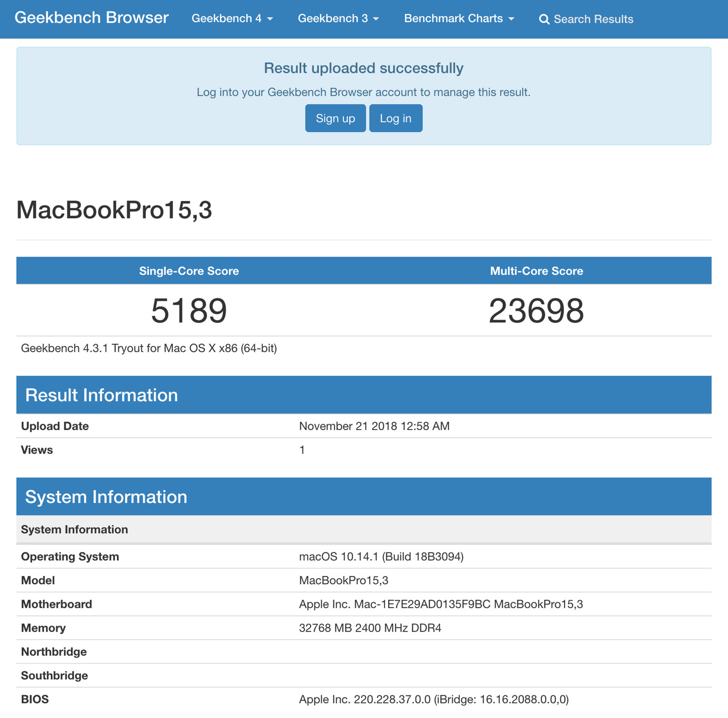Click the Single-Core Score header
The image size is (728, 718).
point(189,271)
